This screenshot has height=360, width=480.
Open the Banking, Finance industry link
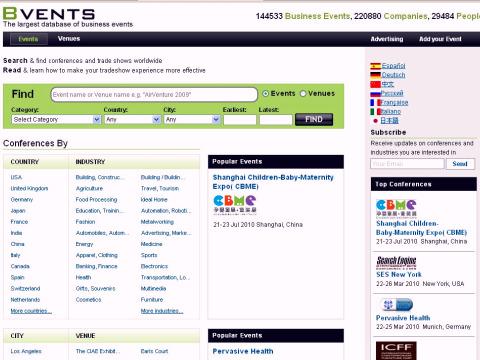97,266
